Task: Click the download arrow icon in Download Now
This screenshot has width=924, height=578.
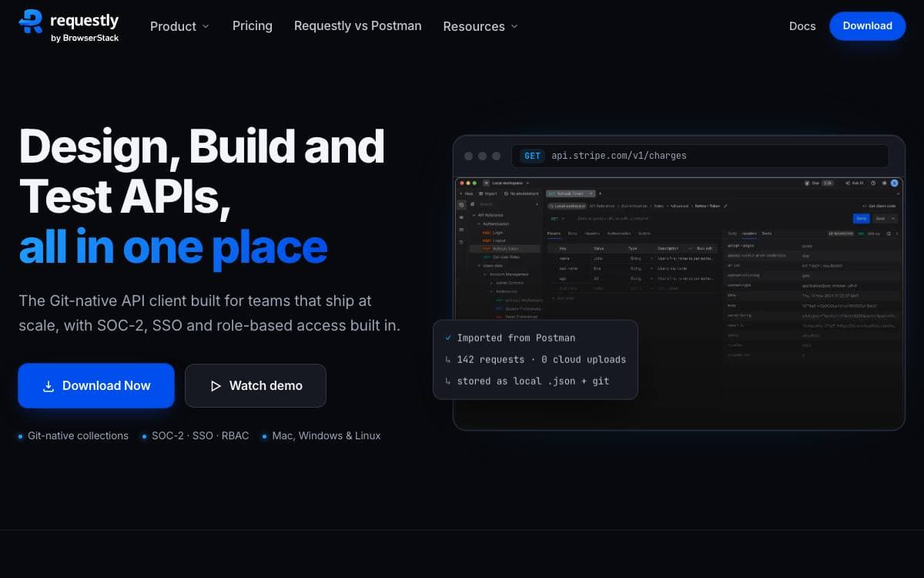Action: pyautogui.click(x=49, y=386)
